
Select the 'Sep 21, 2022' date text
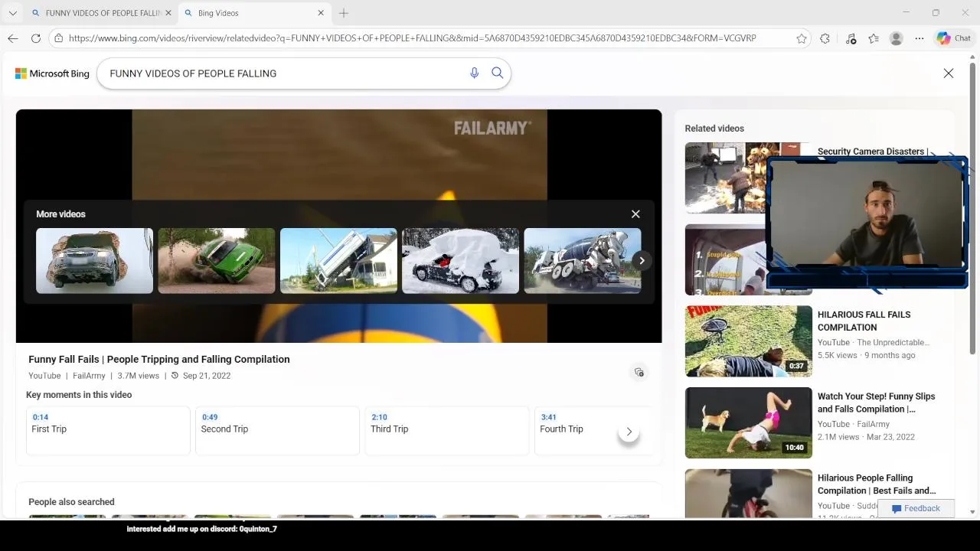(x=207, y=376)
